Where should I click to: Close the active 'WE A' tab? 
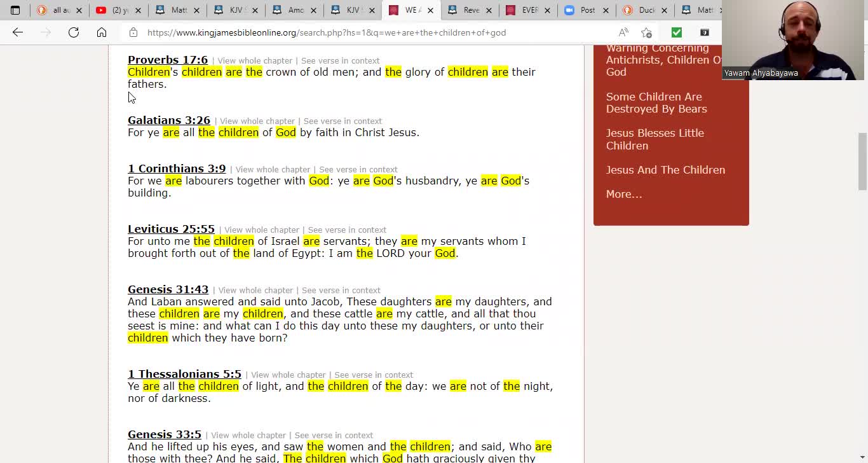[x=430, y=10]
